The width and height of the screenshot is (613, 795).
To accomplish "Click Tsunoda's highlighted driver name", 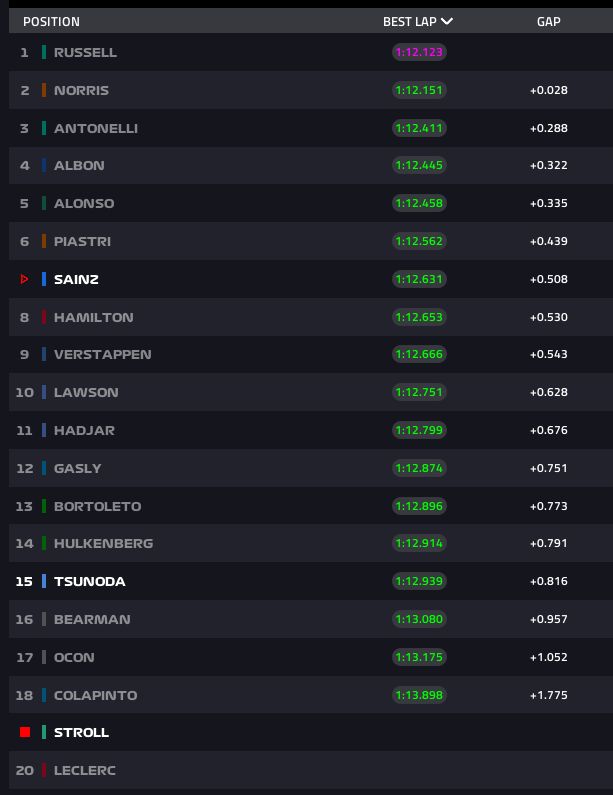I will coord(89,581).
